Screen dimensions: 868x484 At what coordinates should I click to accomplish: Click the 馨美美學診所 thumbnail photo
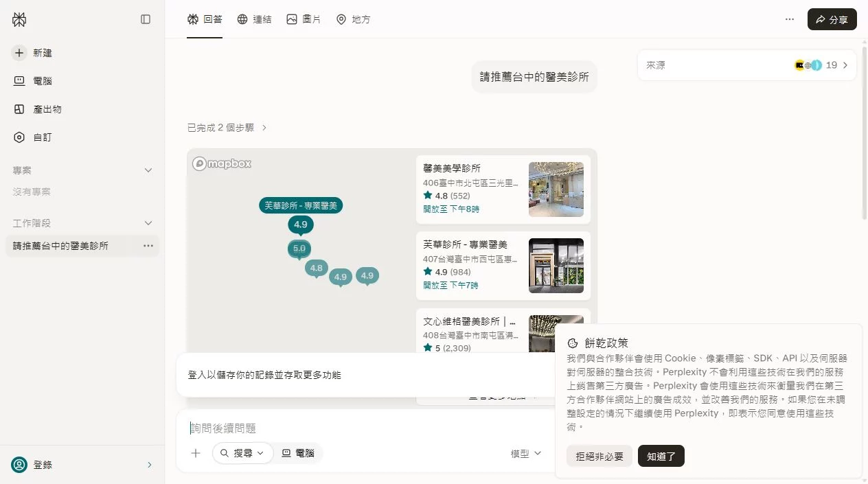[x=556, y=189]
